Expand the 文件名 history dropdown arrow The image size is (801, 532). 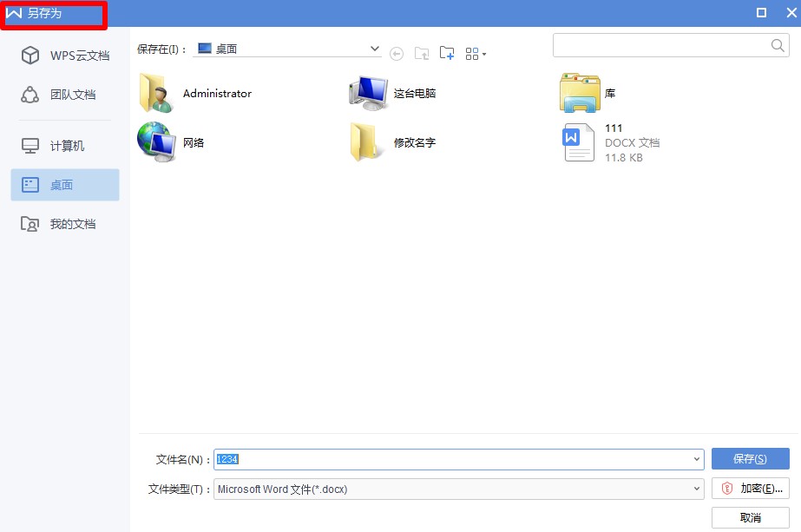click(x=696, y=459)
